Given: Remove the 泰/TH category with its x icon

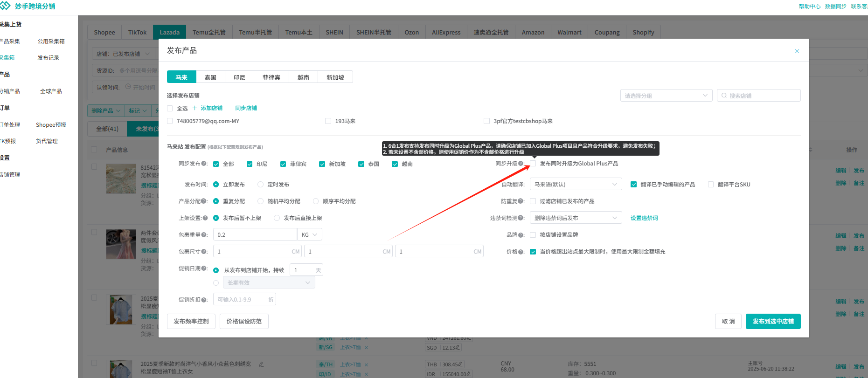Looking at the screenshot, I should pyautogui.click(x=366, y=364).
